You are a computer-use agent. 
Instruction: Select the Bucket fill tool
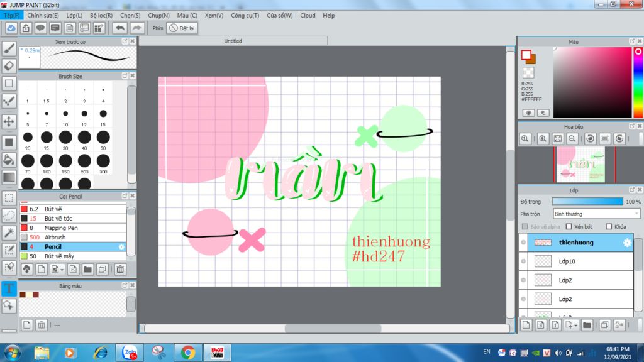click(9, 159)
